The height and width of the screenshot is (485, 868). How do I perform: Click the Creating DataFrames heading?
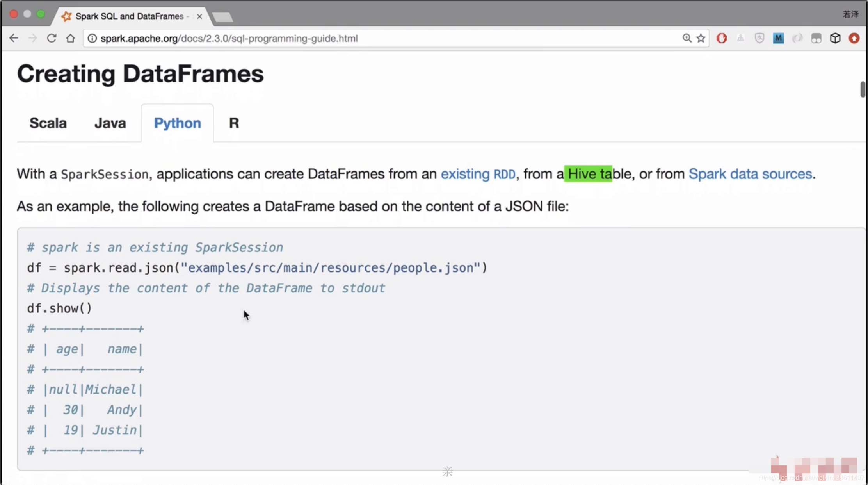click(141, 73)
